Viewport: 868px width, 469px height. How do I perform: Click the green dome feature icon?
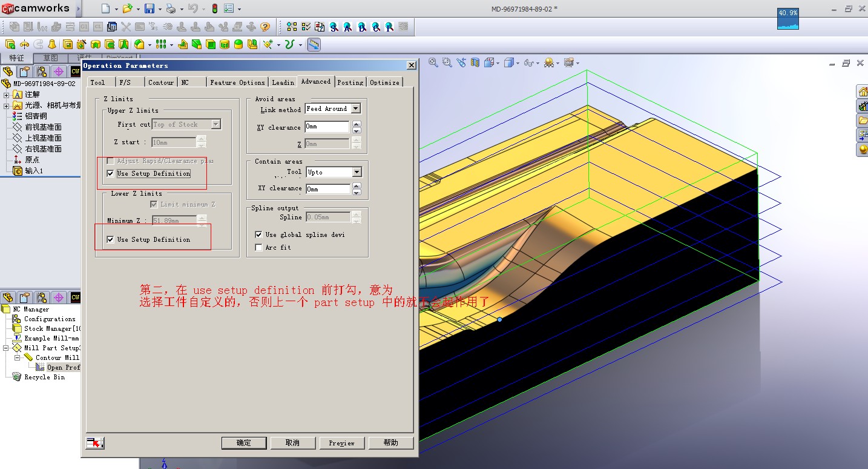click(238, 44)
